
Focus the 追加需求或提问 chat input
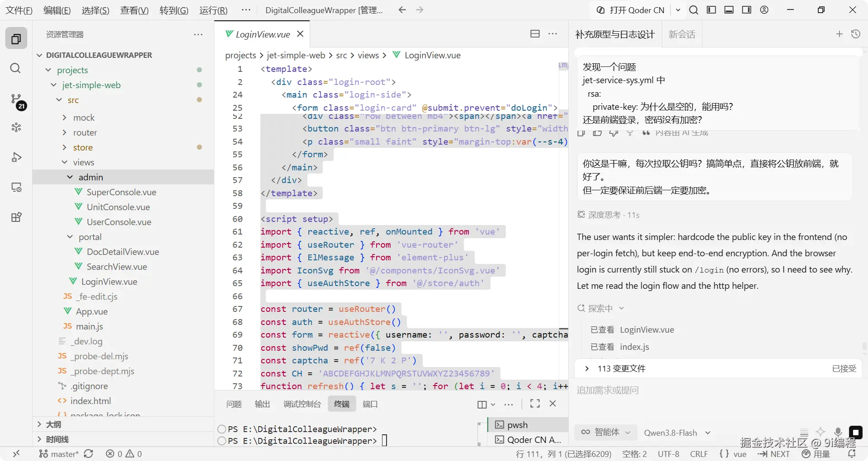point(718,390)
